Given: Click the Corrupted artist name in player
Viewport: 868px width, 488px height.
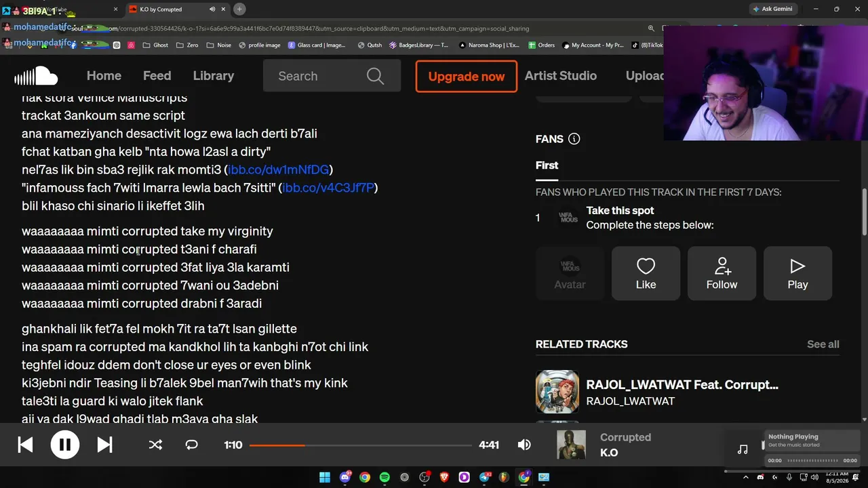Looking at the screenshot, I should coord(625,437).
